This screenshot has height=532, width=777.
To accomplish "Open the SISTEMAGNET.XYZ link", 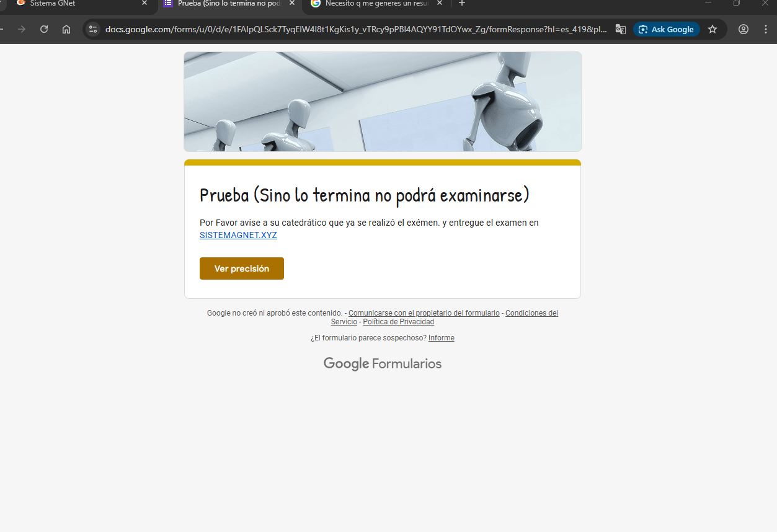I will (238, 235).
